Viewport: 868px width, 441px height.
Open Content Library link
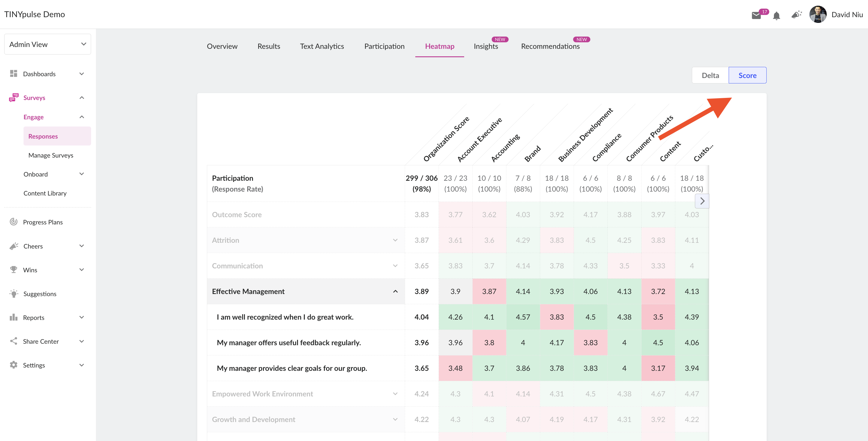(45, 193)
